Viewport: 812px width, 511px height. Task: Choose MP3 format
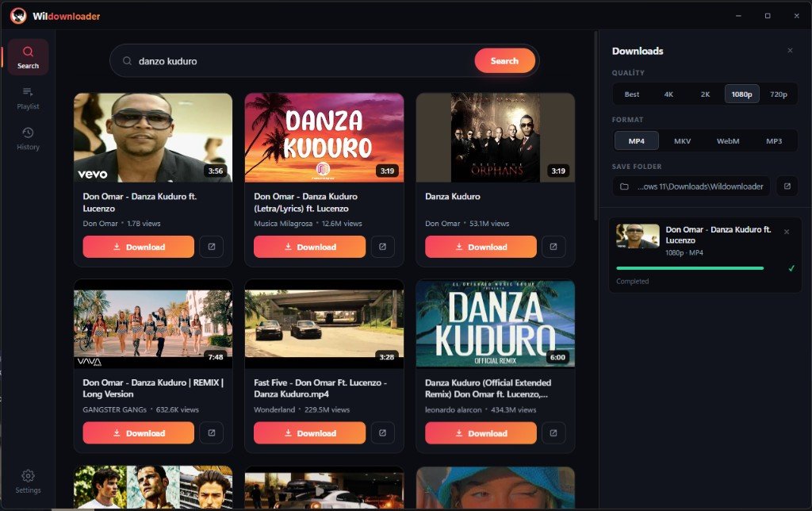[774, 141]
